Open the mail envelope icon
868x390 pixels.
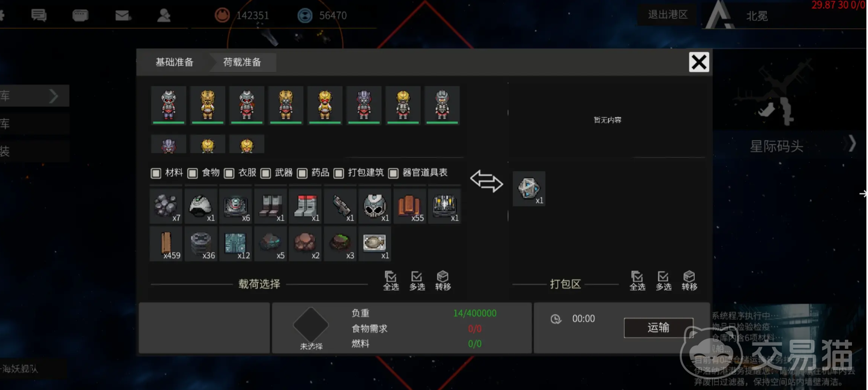pos(123,15)
